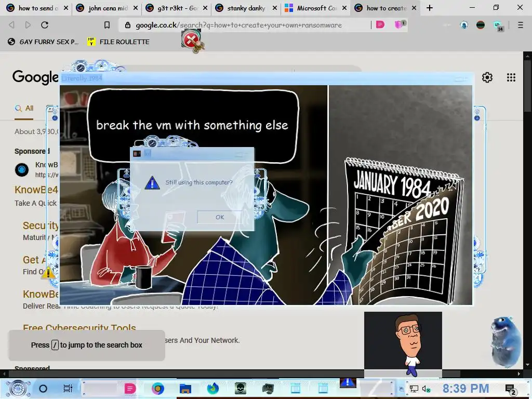Image resolution: width=532 pixels, height=399 pixels.
Task: Open the pink D icon in address bar
Action: 380,24
